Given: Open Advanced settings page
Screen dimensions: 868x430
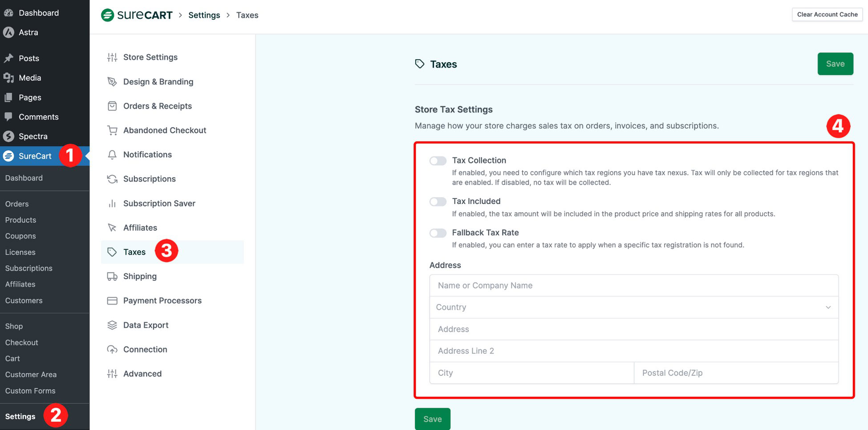Looking at the screenshot, I should [x=142, y=374].
